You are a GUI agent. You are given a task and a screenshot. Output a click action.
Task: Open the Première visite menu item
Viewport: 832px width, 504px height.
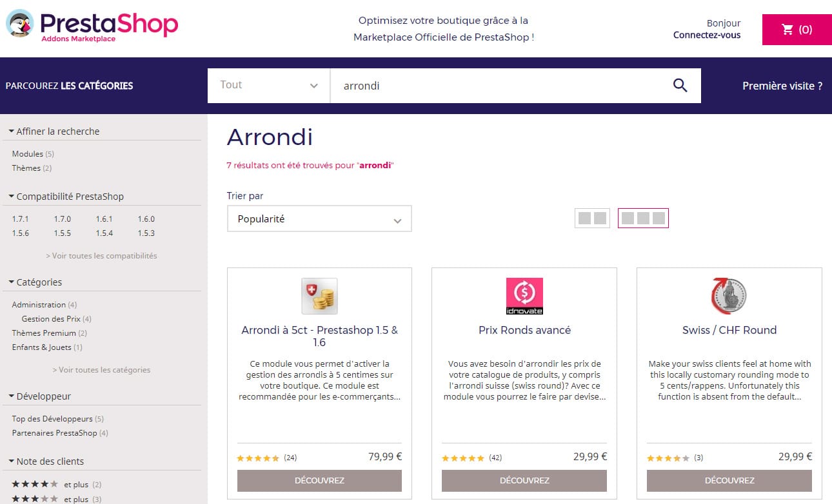tap(782, 85)
